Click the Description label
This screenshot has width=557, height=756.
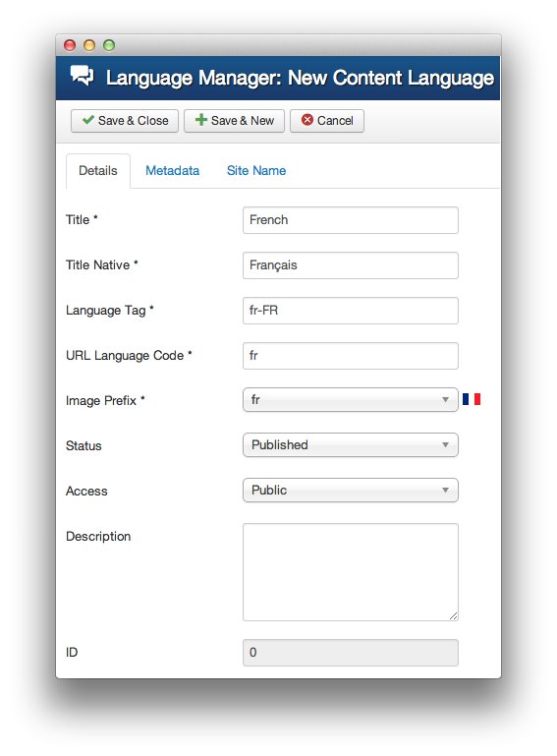point(98,537)
